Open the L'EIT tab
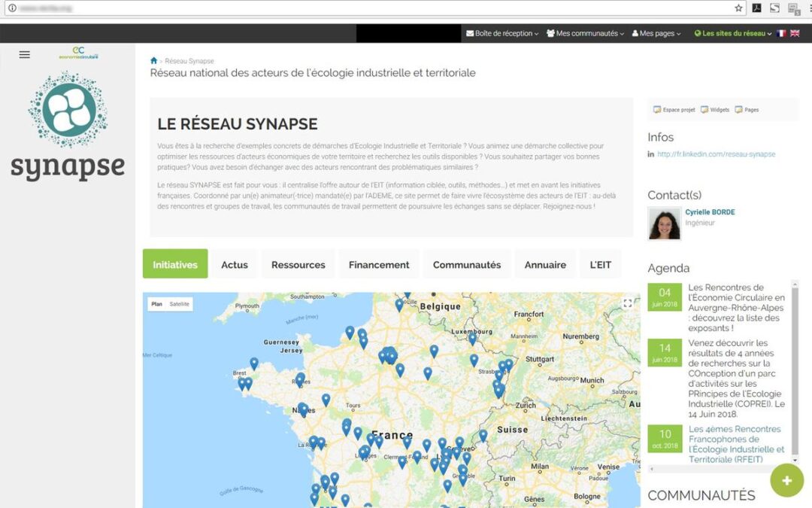Image resolution: width=812 pixels, height=508 pixels. click(x=601, y=264)
